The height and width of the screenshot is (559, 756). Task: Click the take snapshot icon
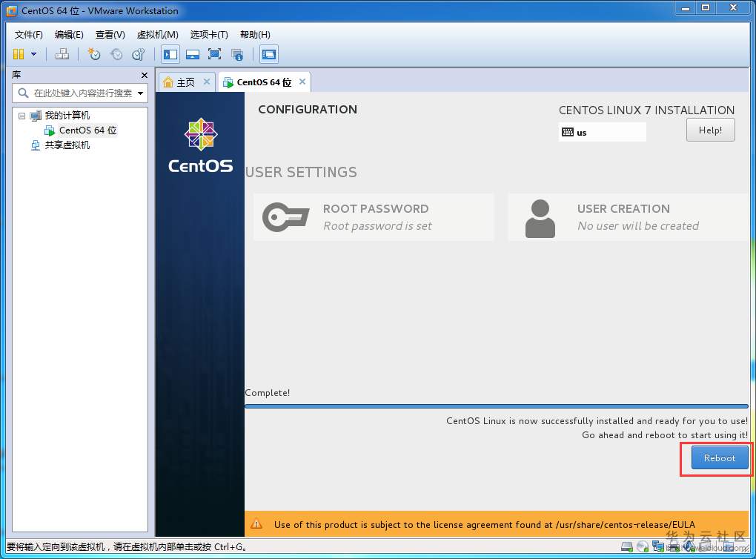(94, 54)
